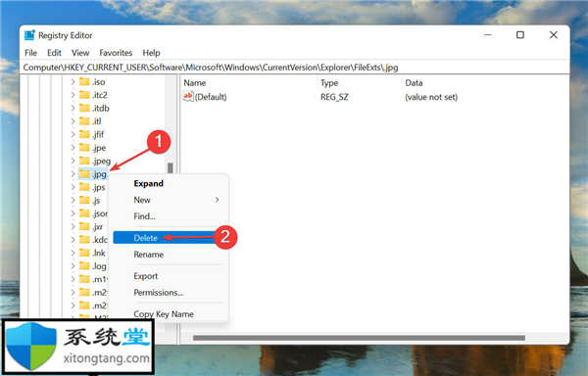This screenshot has height=376, width=588.
Task: Minimize the Registry Editor window
Action: click(487, 35)
